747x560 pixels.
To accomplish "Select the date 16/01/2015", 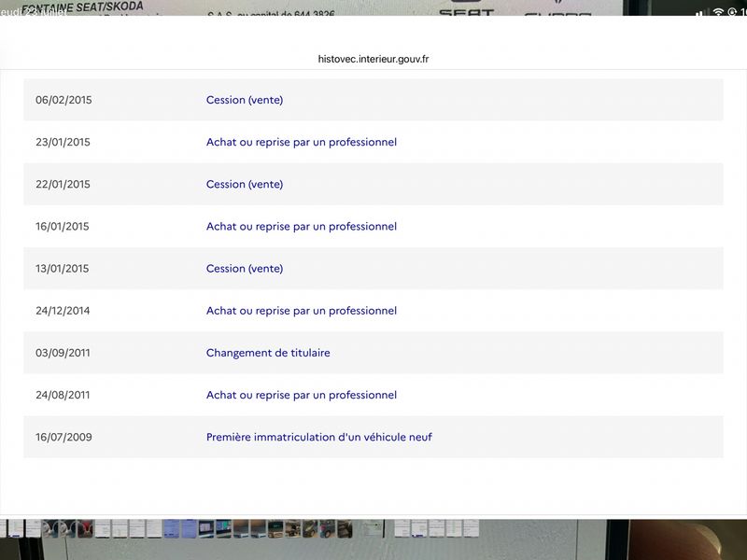I will point(62,226).
